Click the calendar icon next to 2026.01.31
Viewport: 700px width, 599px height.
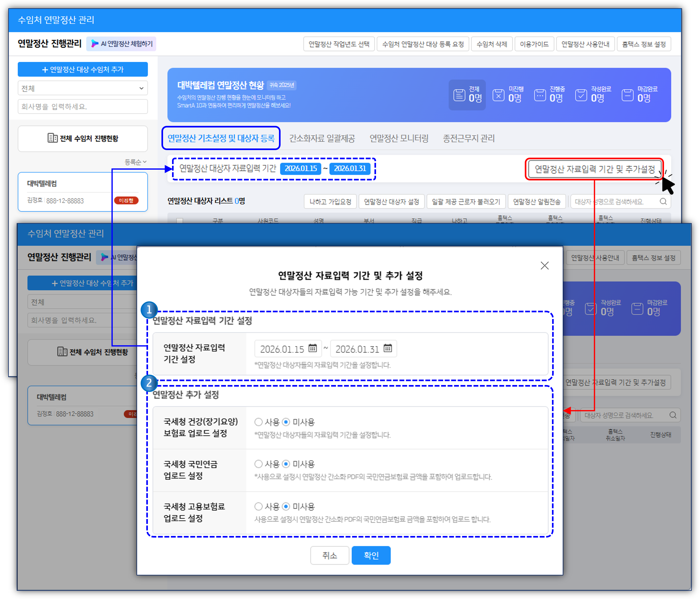coord(388,348)
